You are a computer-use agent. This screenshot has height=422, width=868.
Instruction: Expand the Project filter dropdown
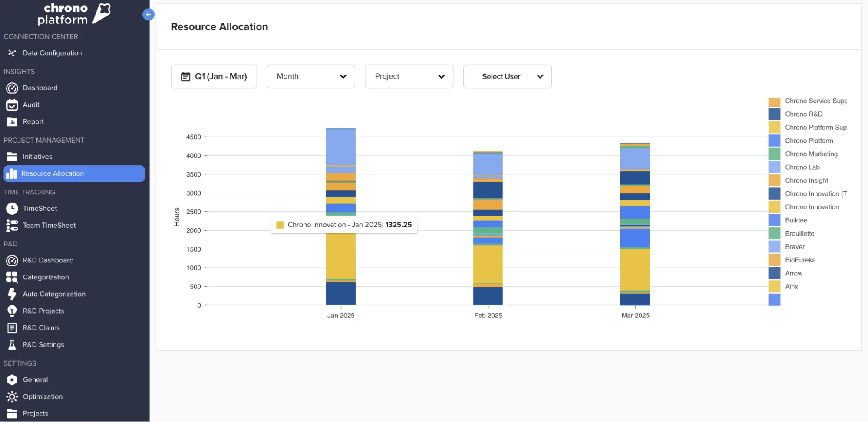[x=409, y=76]
